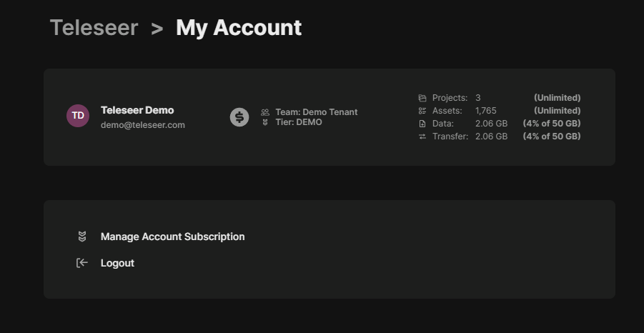Viewport: 644px width, 333px height.
Task: Click the Logout arrow icon
Action: pos(82,263)
